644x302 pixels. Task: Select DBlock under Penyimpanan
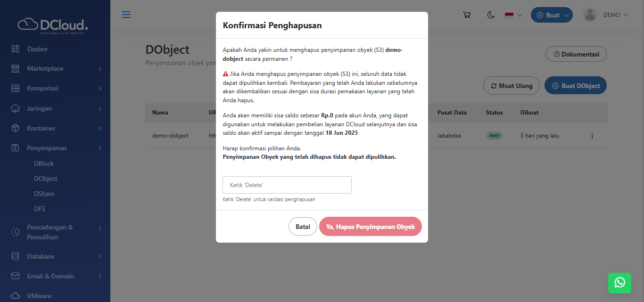44,163
